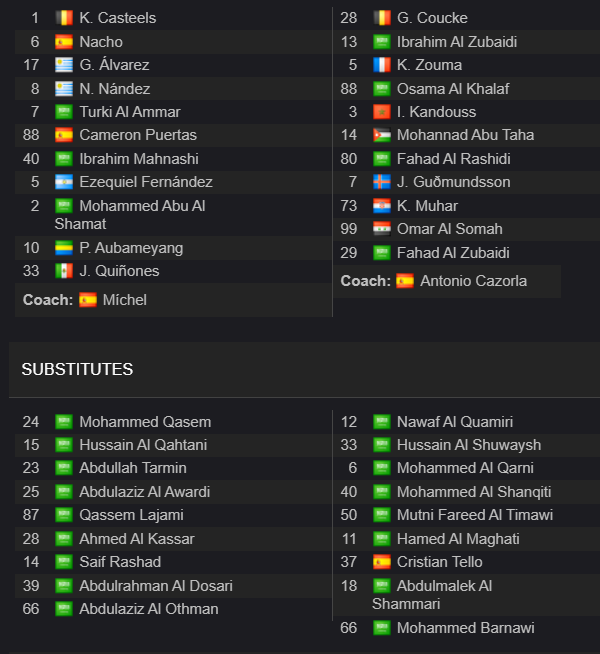Open N. Nández player page

[x=115, y=89]
